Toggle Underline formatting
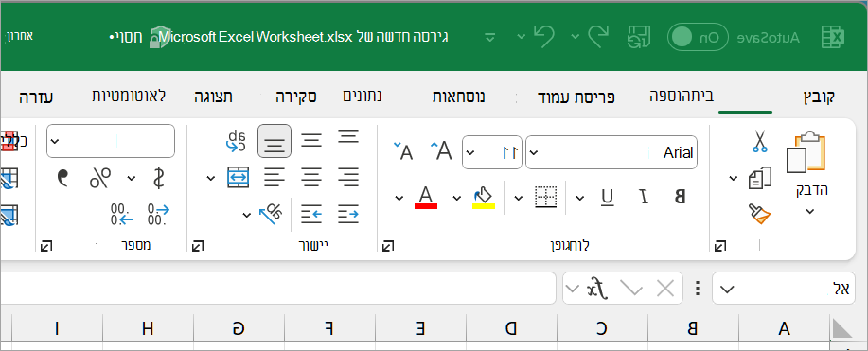Viewport: 868px width, 351px height. pos(608,197)
